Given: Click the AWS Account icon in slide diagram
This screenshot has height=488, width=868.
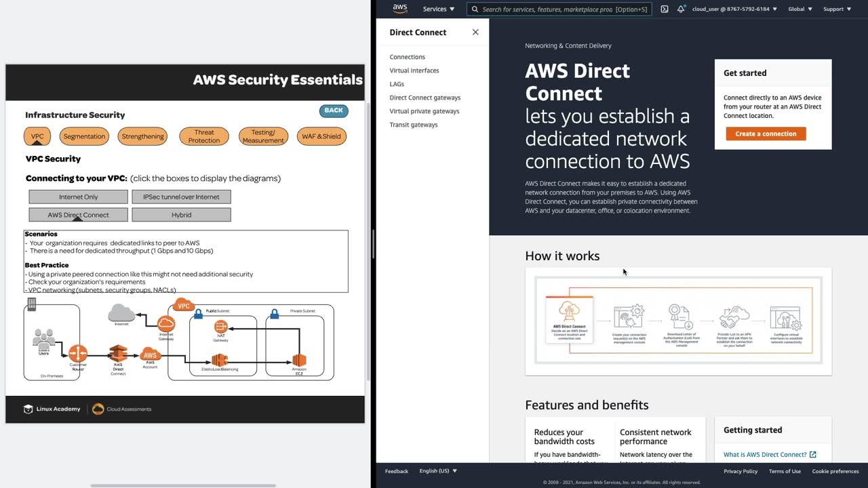Looking at the screenshot, I should [x=150, y=354].
